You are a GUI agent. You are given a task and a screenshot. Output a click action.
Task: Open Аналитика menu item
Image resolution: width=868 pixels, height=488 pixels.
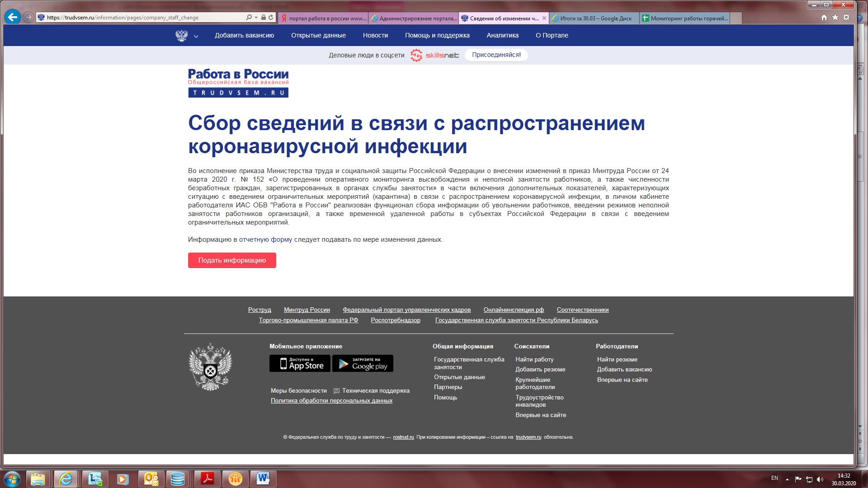(x=502, y=35)
